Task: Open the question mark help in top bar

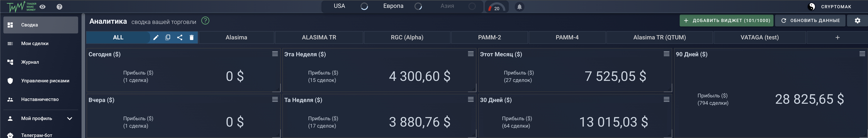Action: 59,7
